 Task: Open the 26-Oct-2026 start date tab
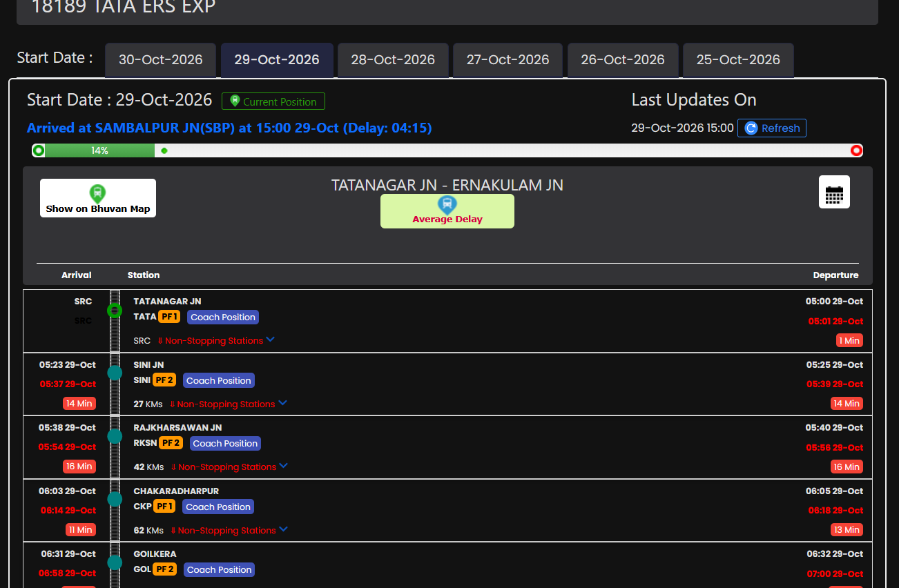tap(623, 60)
